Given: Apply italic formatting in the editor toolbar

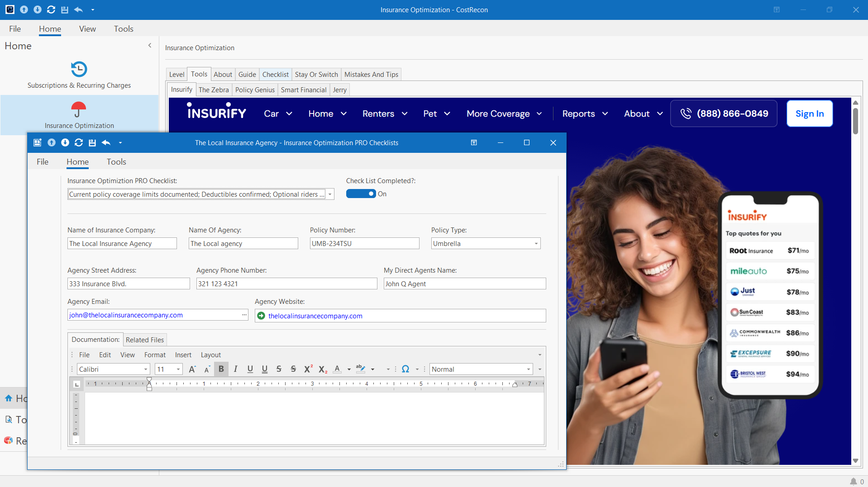Looking at the screenshot, I should pos(235,369).
